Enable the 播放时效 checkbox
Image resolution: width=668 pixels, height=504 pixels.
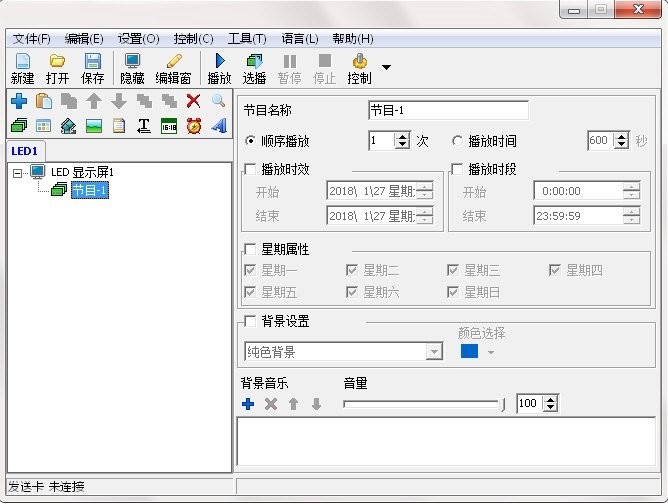251,168
